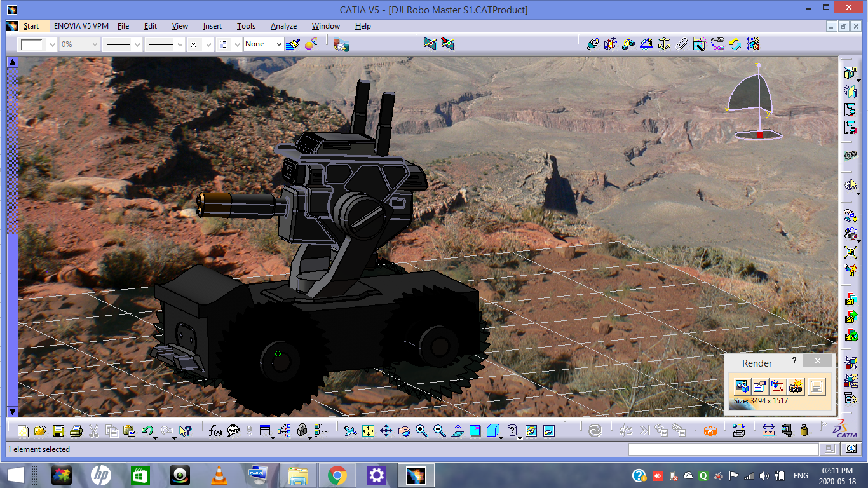Click the gears icon in right toolbar
The height and width of the screenshot is (488, 868).
pos(850,155)
